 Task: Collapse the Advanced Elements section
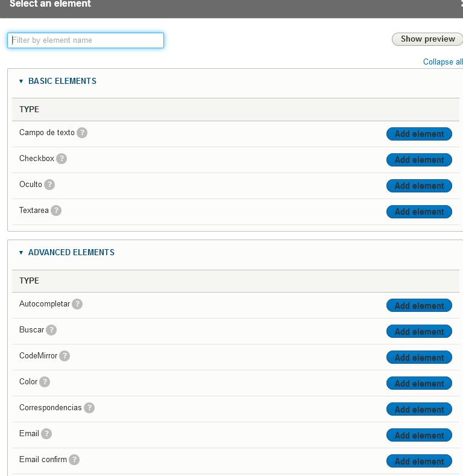pyautogui.click(x=67, y=252)
